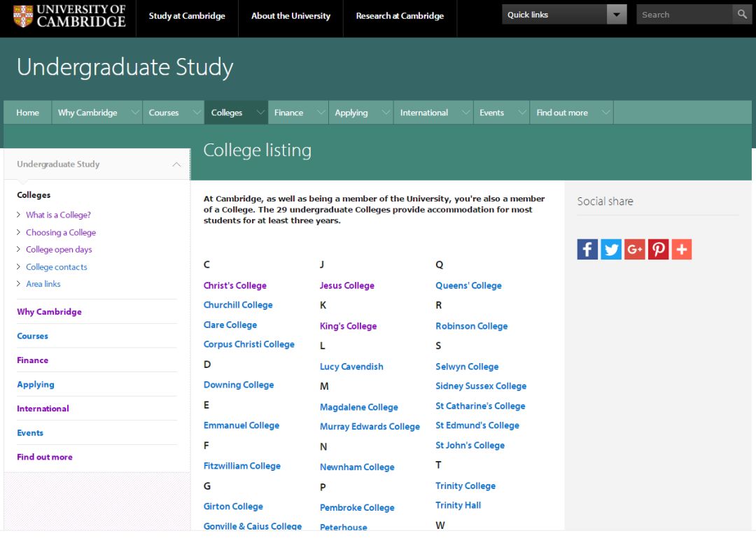Open the Newnham College link
Image resolution: width=756 pixels, height=538 pixels.
(357, 467)
